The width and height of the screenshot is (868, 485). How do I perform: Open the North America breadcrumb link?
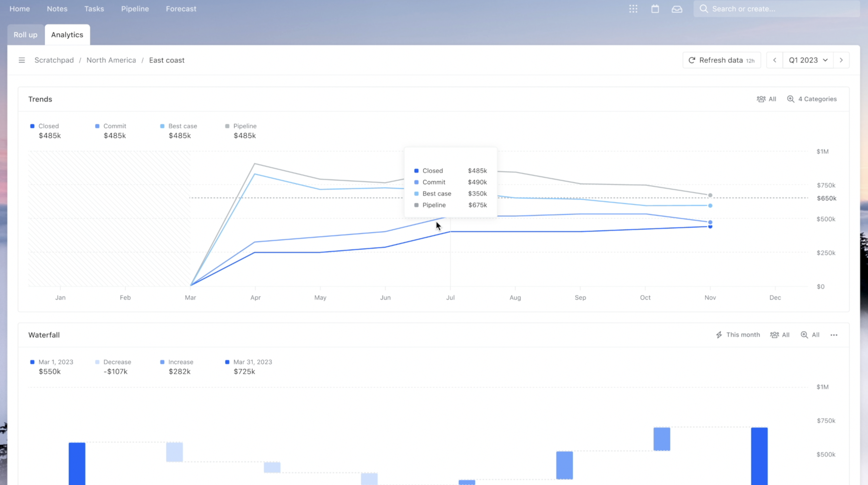(111, 60)
